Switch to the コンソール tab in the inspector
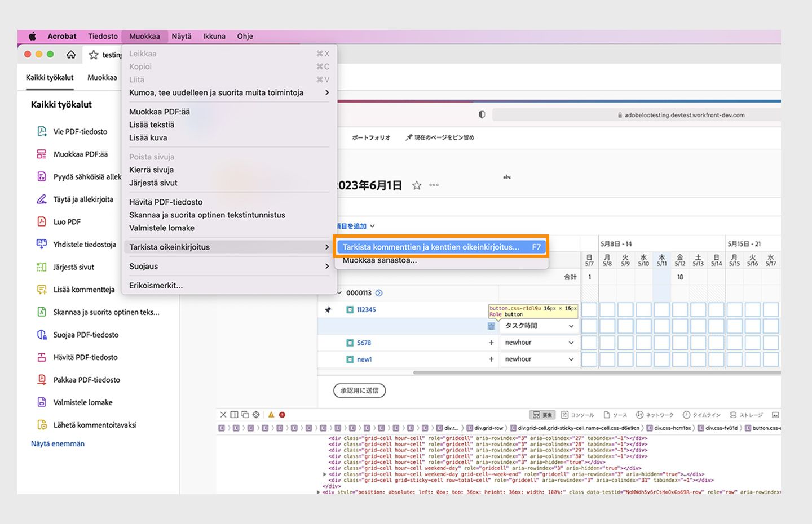This screenshot has width=812, height=524. (x=578, y=415)
